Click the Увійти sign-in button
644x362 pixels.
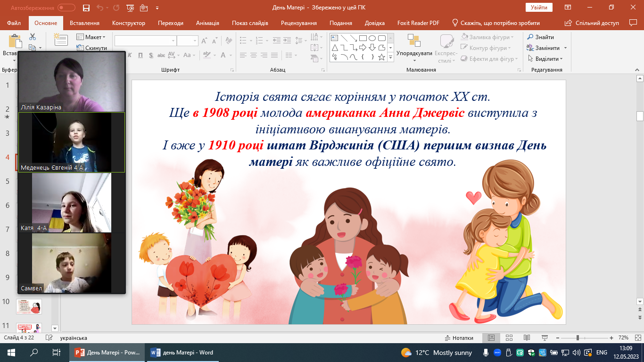coord(538,8)
